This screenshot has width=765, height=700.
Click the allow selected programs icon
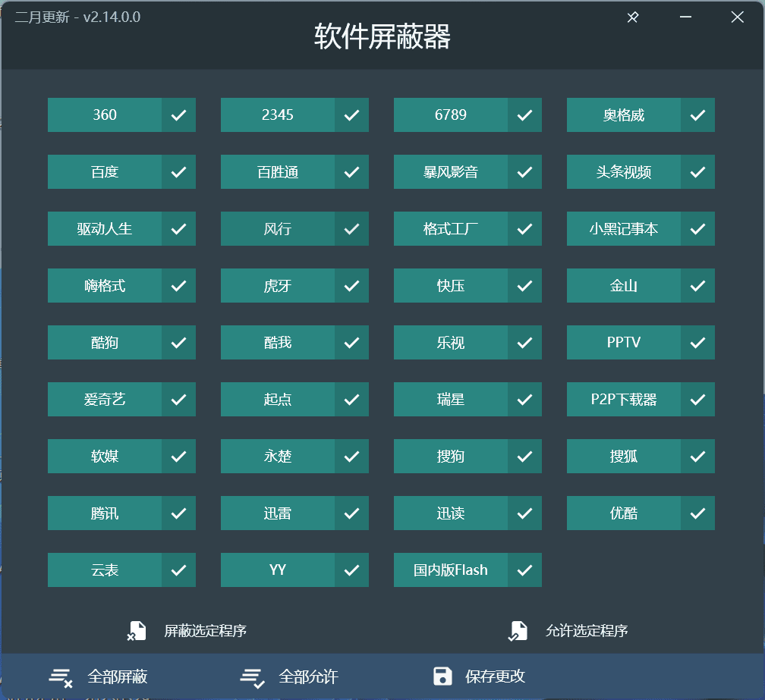coord(518,631)
